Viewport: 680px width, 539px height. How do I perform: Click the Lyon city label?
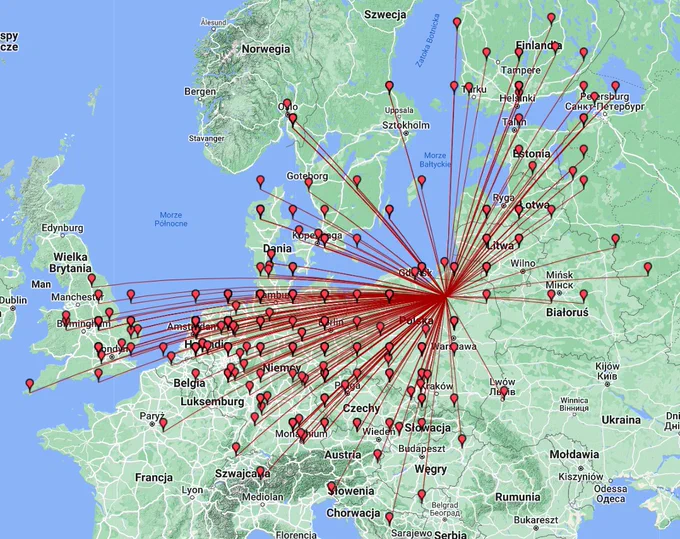[192, 490]
